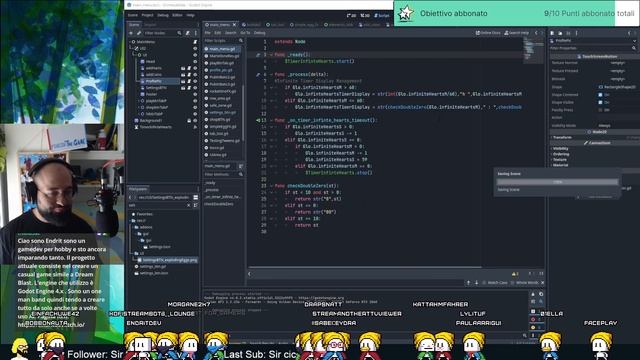The width and height of the screenshot is (640, 360).
Task: Click the attach script icon in Scene dock
Action: [187, 33]
